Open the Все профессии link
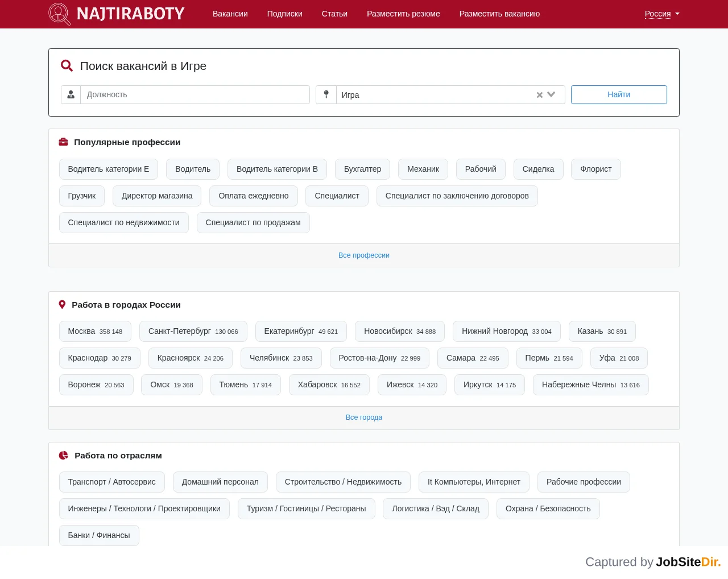 [364, 255]
